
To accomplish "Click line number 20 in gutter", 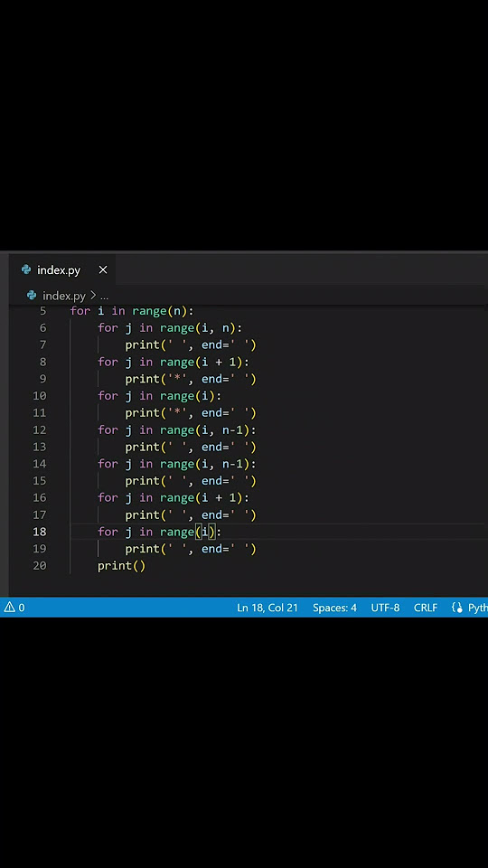I will click(39, 565).
